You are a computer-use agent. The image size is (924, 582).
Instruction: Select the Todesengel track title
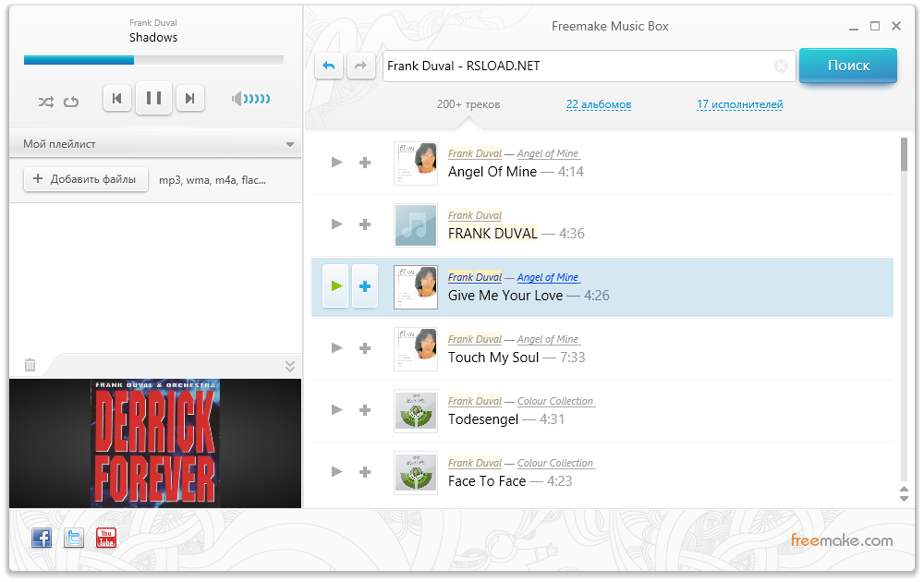tap(483, 418)
